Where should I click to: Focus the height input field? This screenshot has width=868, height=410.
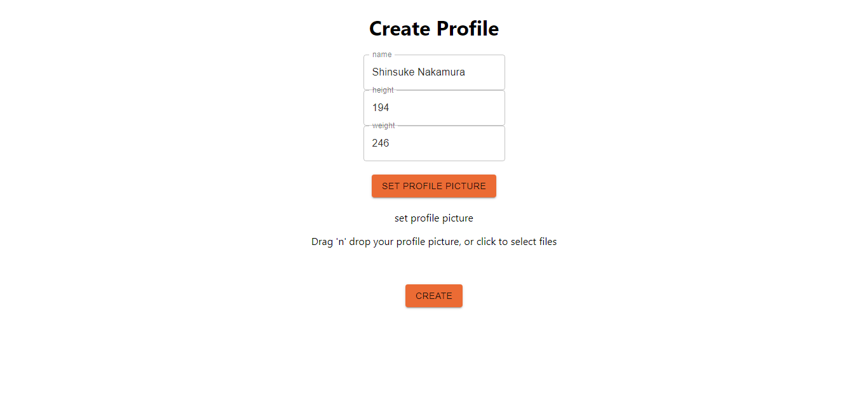434,108
